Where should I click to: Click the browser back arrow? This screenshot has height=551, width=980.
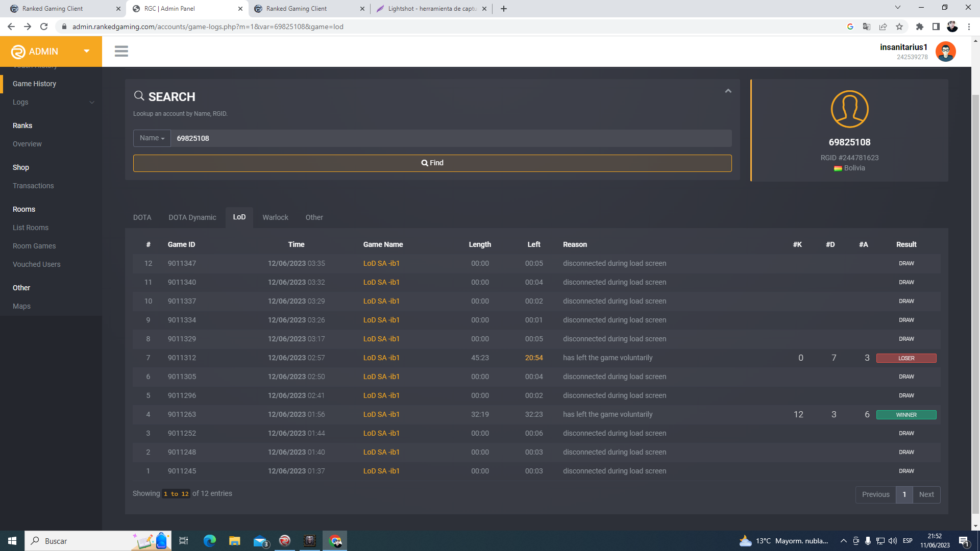tap(11, 27)
